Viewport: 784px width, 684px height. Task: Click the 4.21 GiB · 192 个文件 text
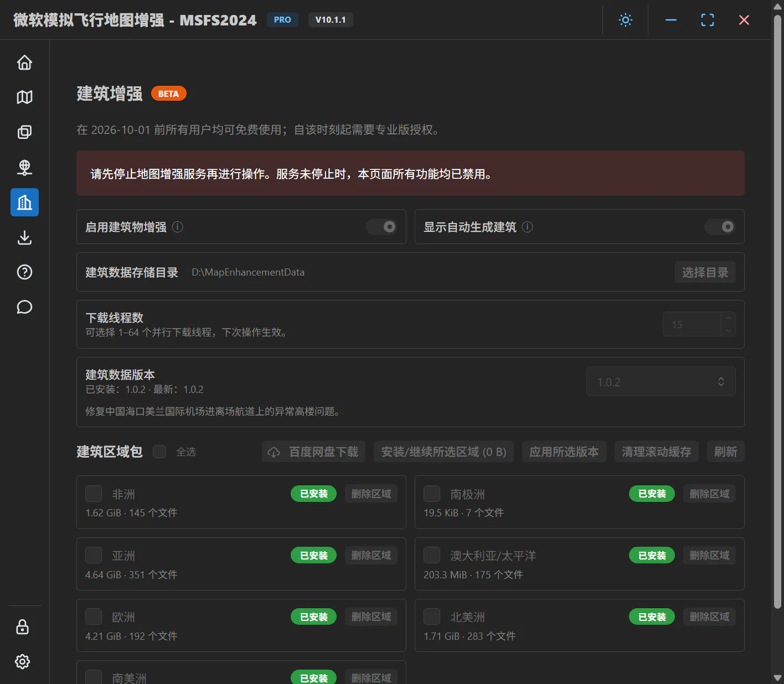(131, 636)
